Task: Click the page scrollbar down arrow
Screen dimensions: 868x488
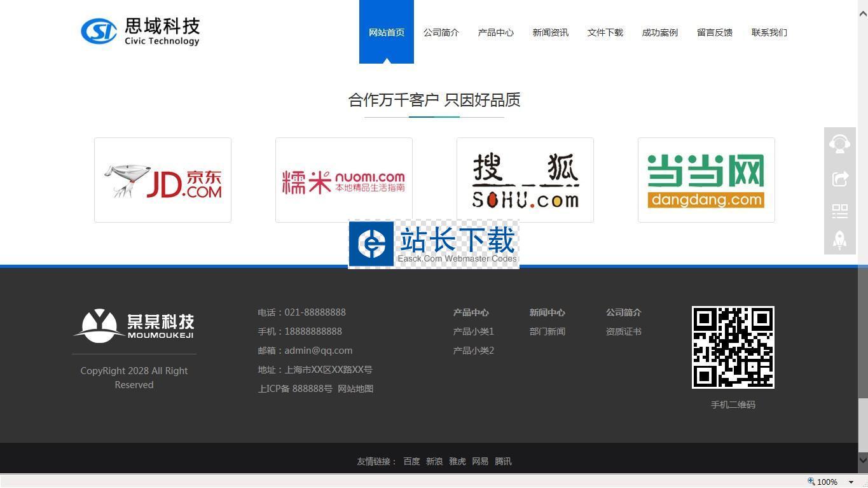Action: tap(863, 459)
